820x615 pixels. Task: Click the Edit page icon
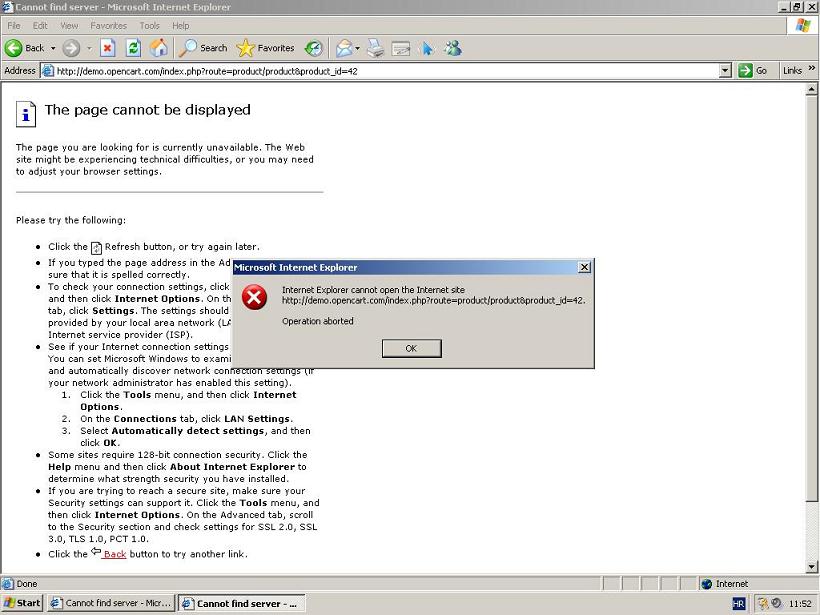(x=401, y=48)
